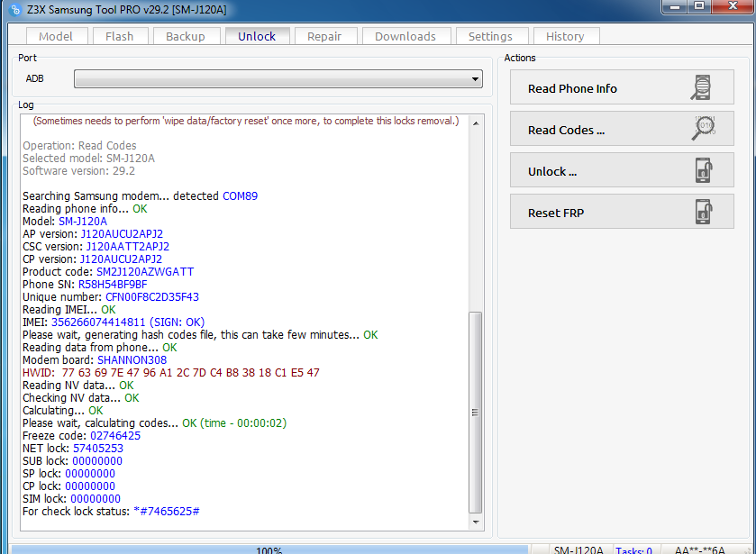Open the Model tab

[x=56, y=36]
